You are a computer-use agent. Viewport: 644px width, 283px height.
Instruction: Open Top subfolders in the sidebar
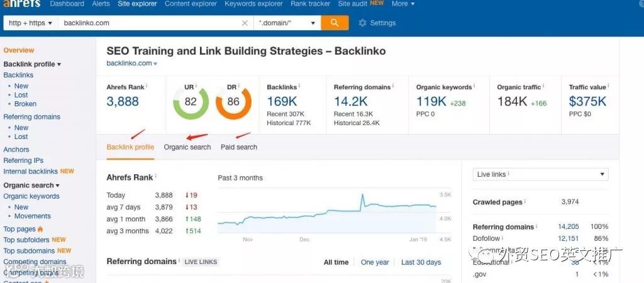click(x=26, y=240)
